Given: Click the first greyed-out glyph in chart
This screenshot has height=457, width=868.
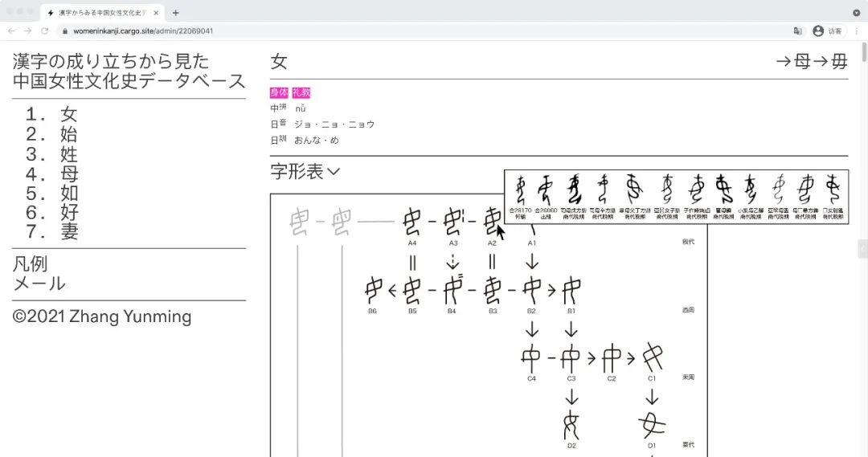Looking at the screenshot, I should click(299, 222).
